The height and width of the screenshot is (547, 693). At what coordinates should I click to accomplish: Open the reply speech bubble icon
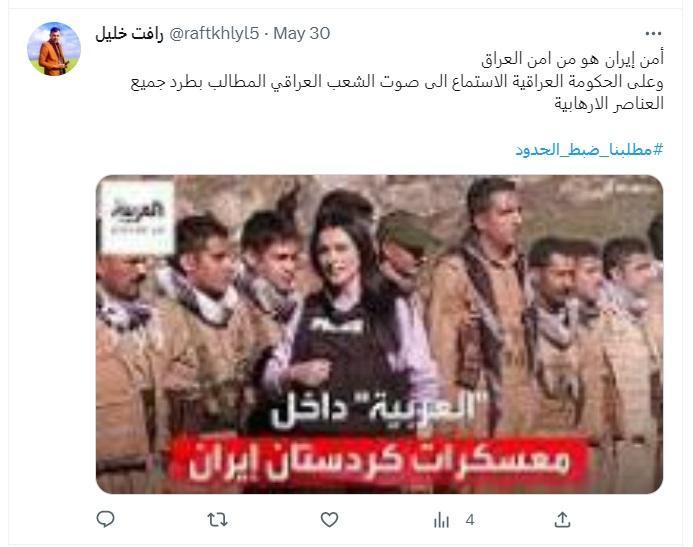(105, 519)
